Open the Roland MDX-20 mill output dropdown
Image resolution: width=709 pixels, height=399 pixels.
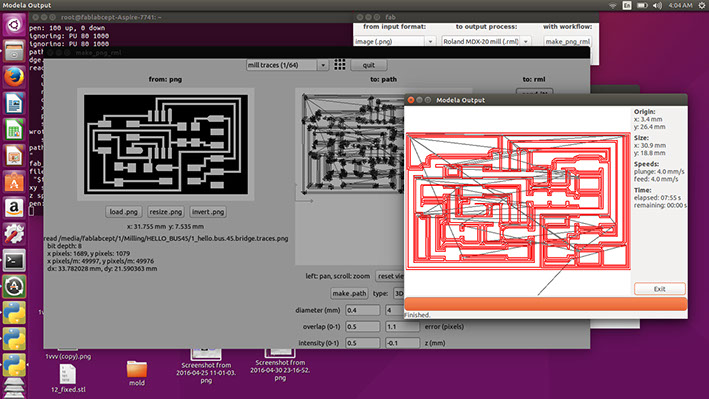coord(486,41)
